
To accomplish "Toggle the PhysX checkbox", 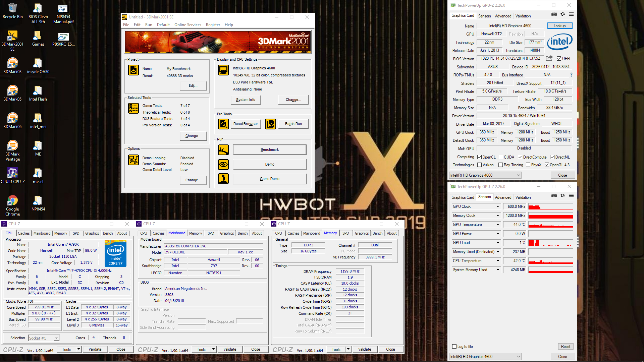I will pyautogui.click(x=528, y=165).
